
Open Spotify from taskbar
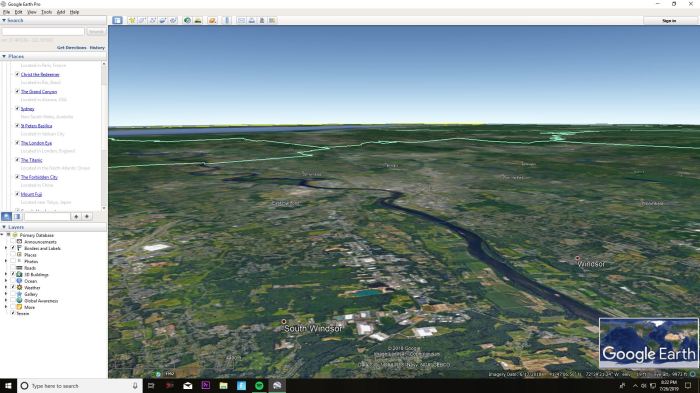click(x=259, y=385)
